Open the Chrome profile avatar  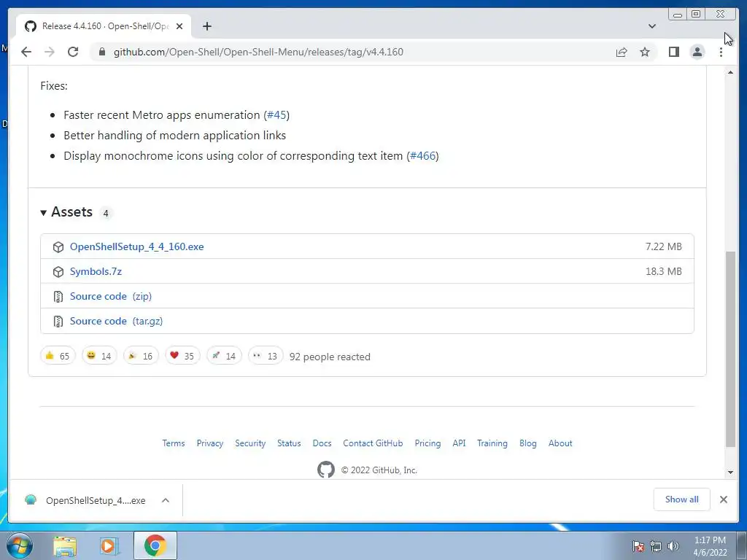pyautogui.click(x=697, y=52)
